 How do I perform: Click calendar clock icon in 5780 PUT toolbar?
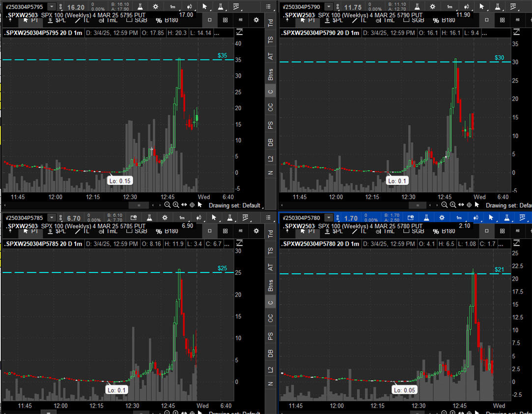tap(411, 217)
